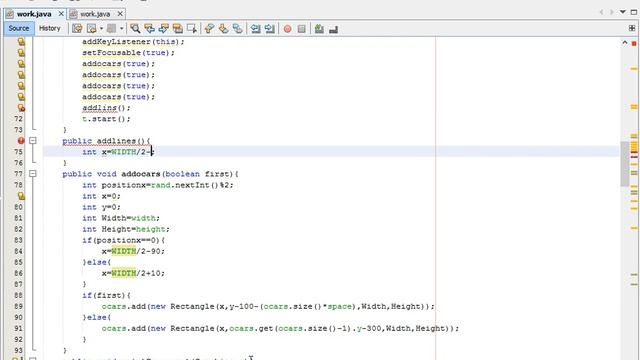The image size is (640, 360).
Task: Click 'x=WIDTH/2-90;' line
Action: point(133,251)
